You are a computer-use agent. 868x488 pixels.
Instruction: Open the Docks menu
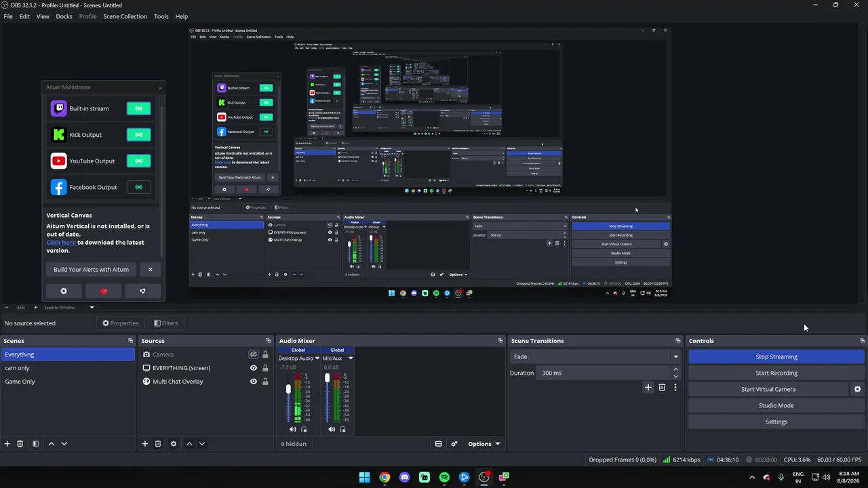click(x=64, y=16)
